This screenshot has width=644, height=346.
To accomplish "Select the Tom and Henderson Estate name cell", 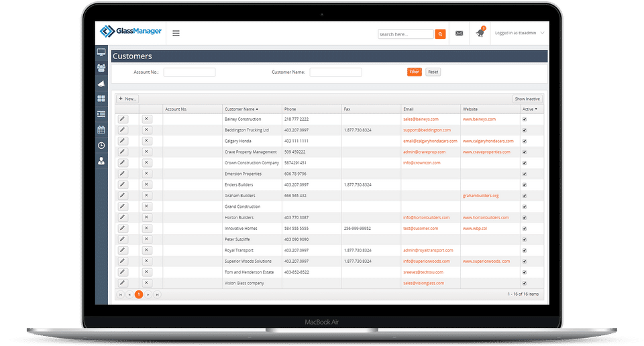I will point(252,272).
